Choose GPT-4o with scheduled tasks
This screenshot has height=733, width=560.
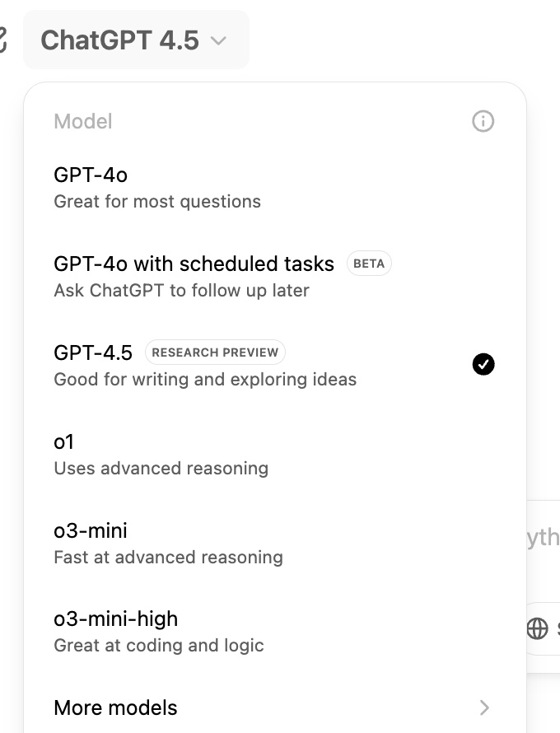point(194,264)
